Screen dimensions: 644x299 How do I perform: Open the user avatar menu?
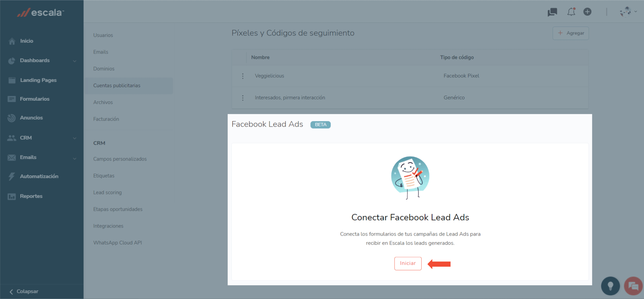(626, 11)
